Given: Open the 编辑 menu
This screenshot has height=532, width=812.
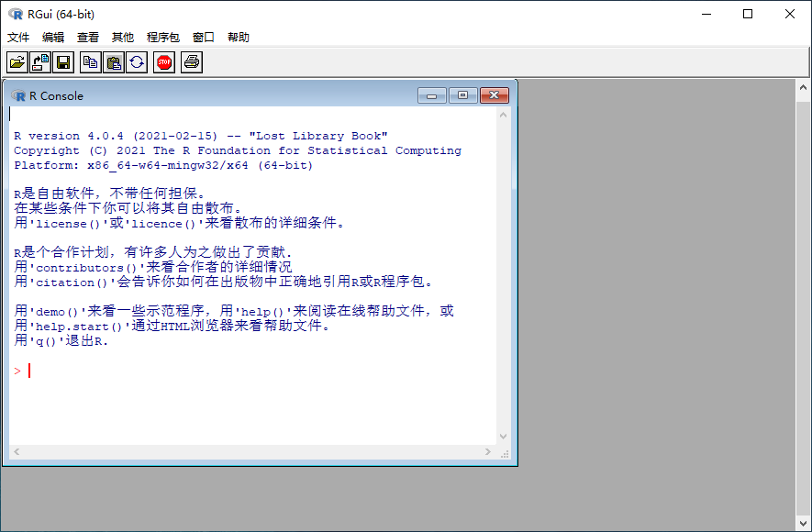Looking at the screenshot, I should point(53,38).
